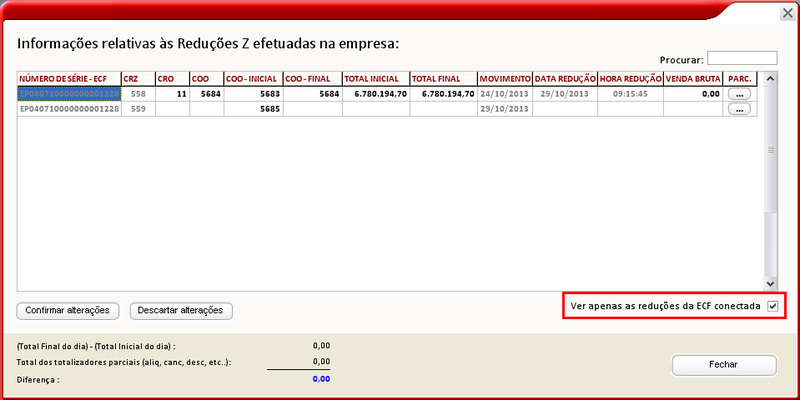Toggle 'Ver apenas as reduções da ECF conectada' checkbox

[x=772, y=305]
